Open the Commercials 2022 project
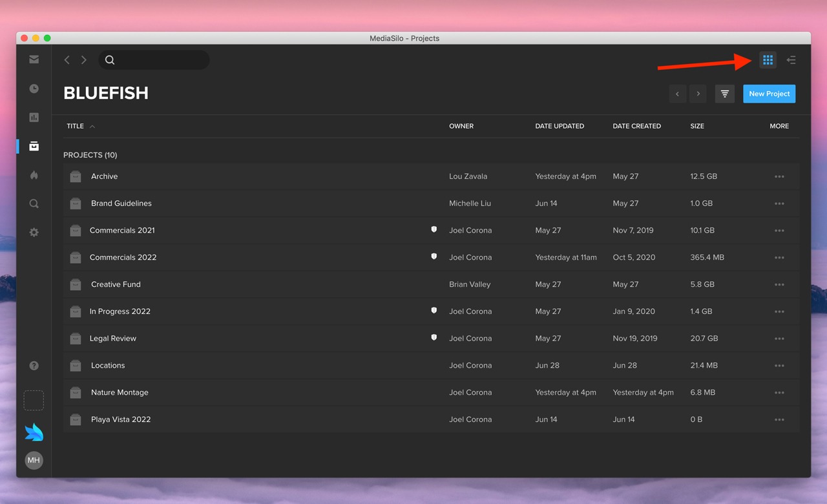Screen dimensions: 827x504 point(123,258)
